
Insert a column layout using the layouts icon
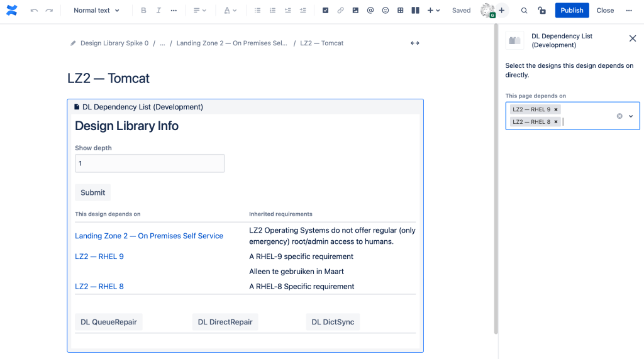(x=415, y=11)
